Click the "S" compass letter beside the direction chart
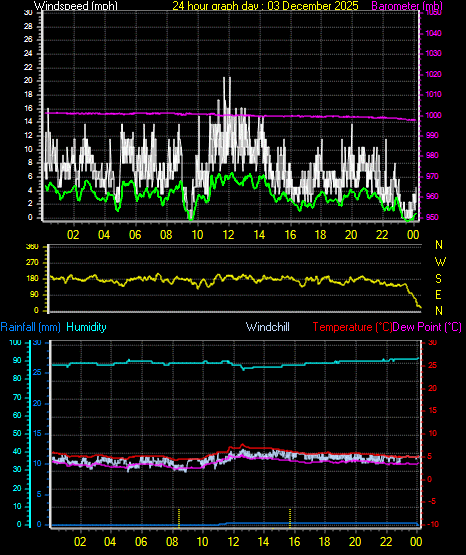This screenshot has height=555, width=466. [438, 279]
